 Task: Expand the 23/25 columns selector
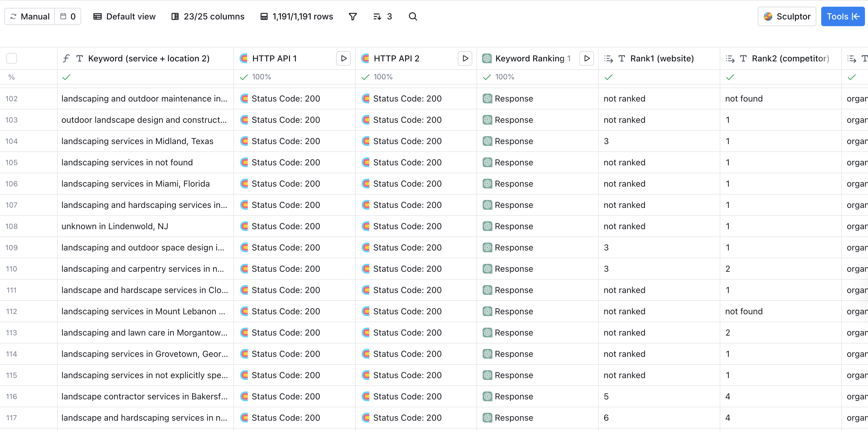(208, 16)
